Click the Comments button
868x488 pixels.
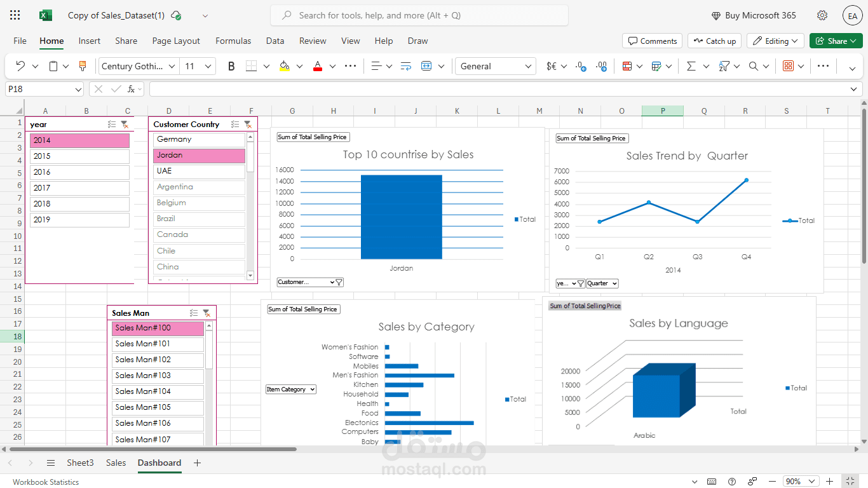(653, 41)
